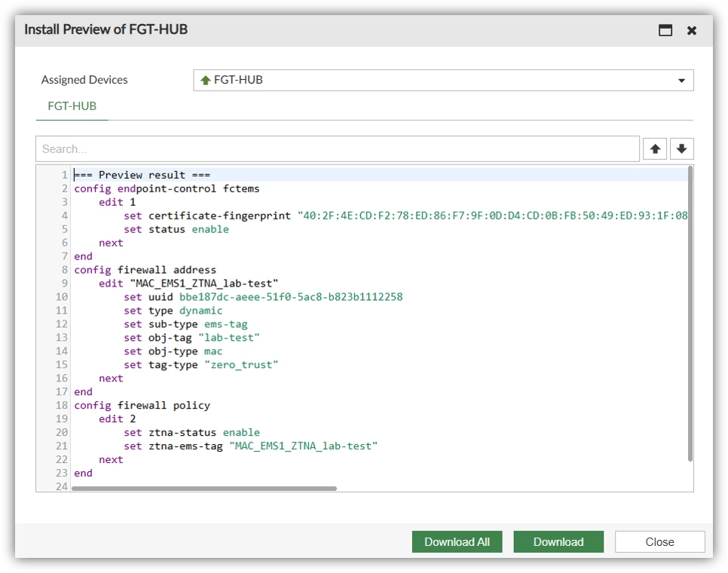Click the "set certificate-fingerprint" line
Viewport: 728px width, 573px height.
click(405, 216)
